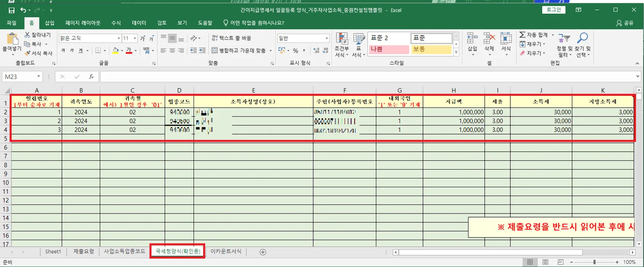Click Wrap Text (텍스트 줄 바꿈)
The image size is (644, 267).
231,38
